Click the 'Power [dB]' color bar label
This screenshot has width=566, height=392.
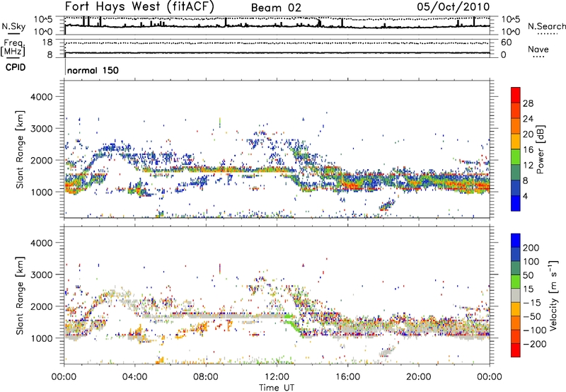(540, 149)
